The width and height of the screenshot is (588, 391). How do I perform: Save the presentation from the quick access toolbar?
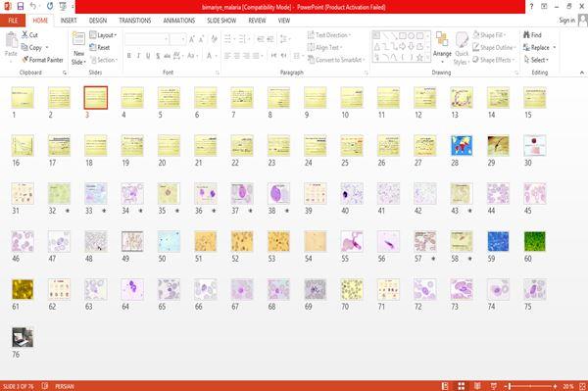[x=21, y=7]
